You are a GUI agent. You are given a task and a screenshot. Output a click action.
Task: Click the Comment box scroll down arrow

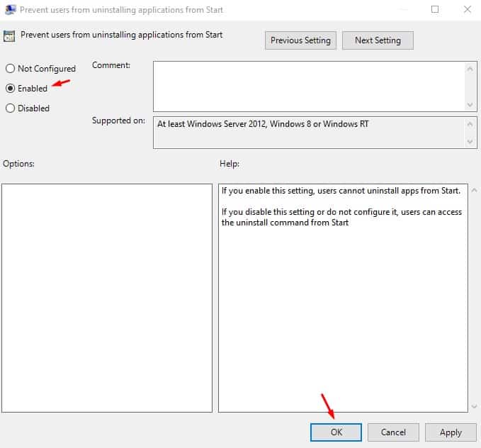[470, 105]
